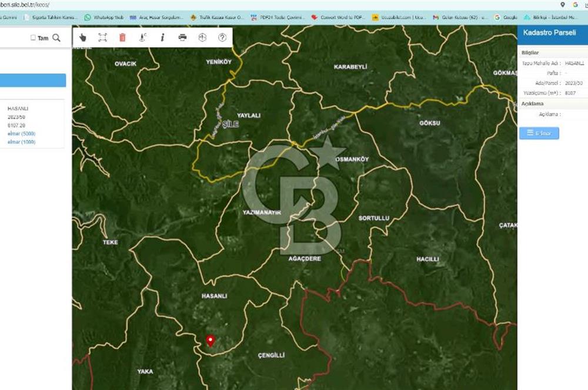Open the eİmar (5000) link

pos(21,134)
